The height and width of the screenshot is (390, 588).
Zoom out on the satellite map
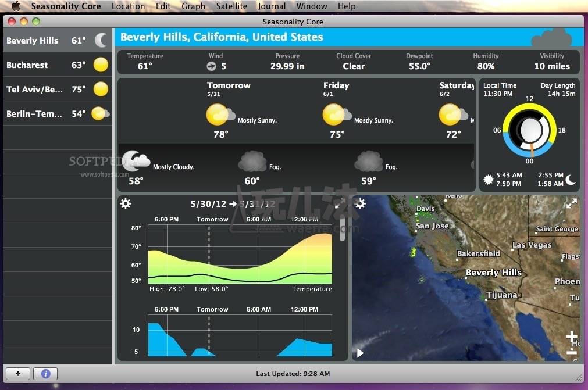tap(572, 352)
